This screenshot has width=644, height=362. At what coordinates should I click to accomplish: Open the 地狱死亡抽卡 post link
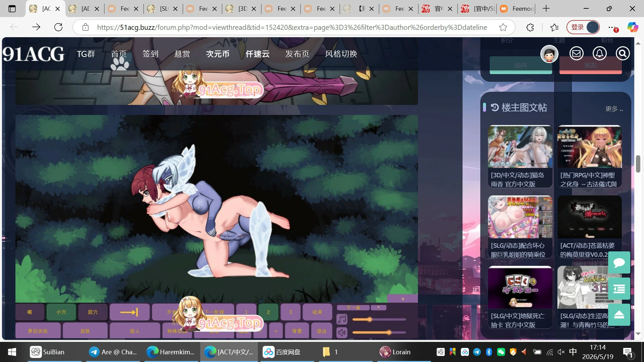[x=518, y=320]
